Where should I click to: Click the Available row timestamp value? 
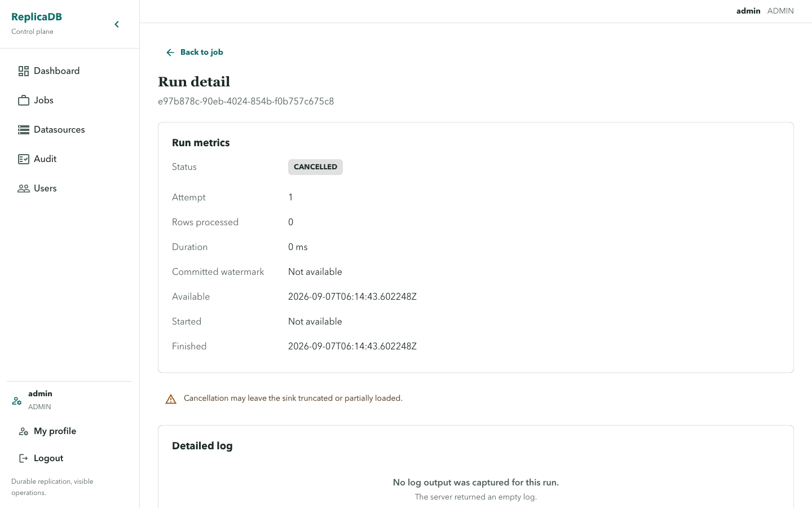[x=352, y=297]
